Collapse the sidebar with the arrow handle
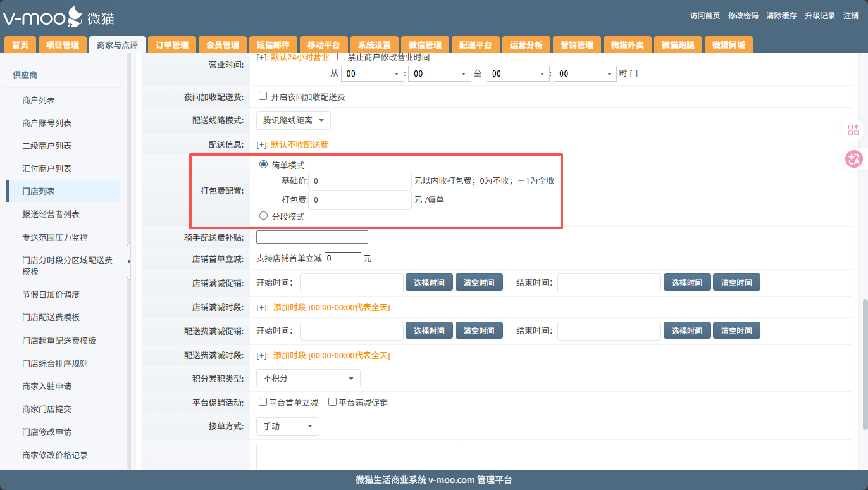 (129, 261)
